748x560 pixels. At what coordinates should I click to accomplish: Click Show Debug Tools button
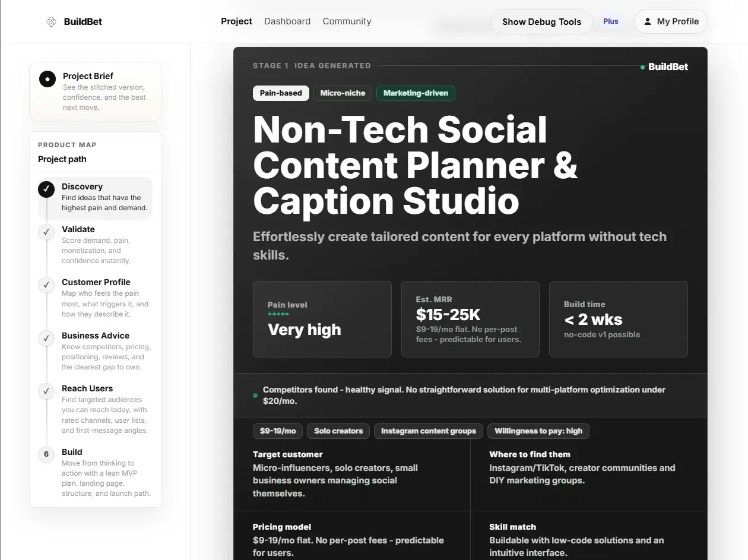[541, 21]
